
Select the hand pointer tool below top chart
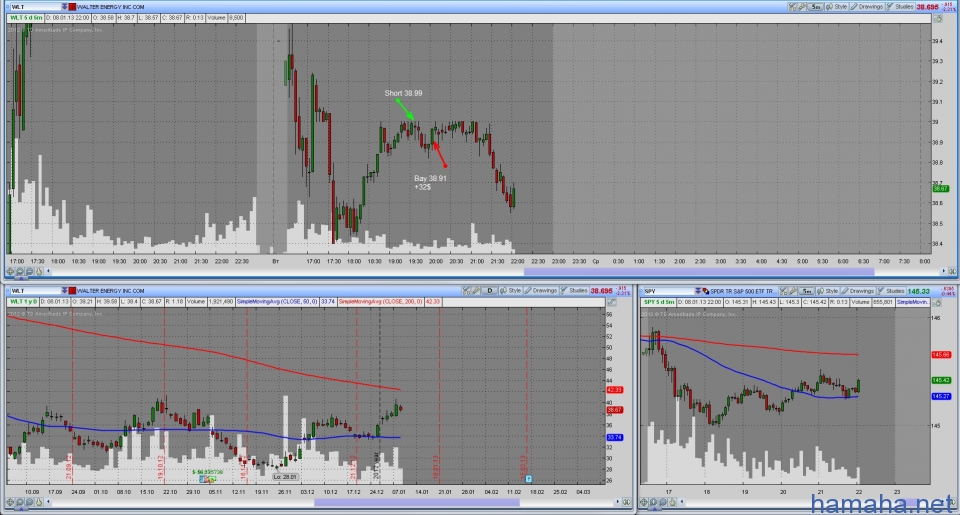(39, 271)
